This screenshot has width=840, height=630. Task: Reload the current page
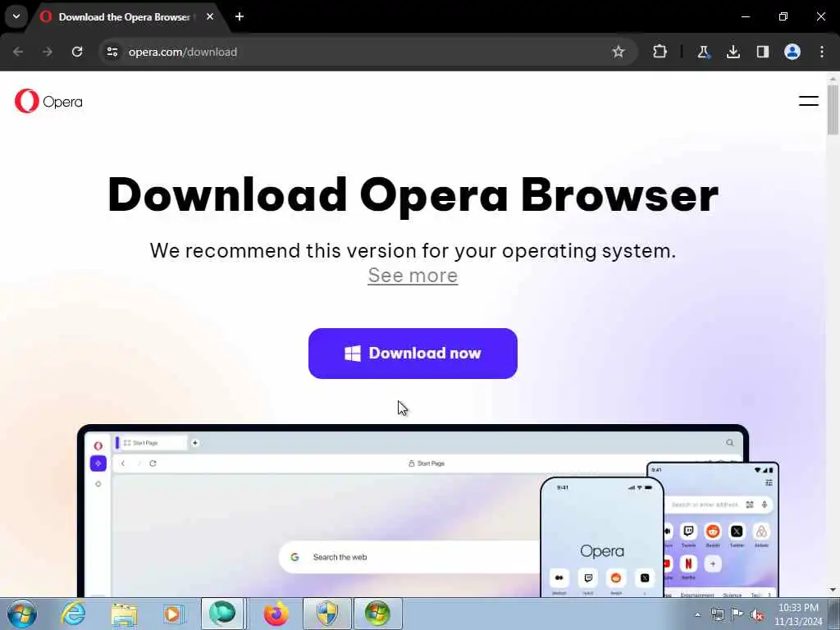coord(77,52)
